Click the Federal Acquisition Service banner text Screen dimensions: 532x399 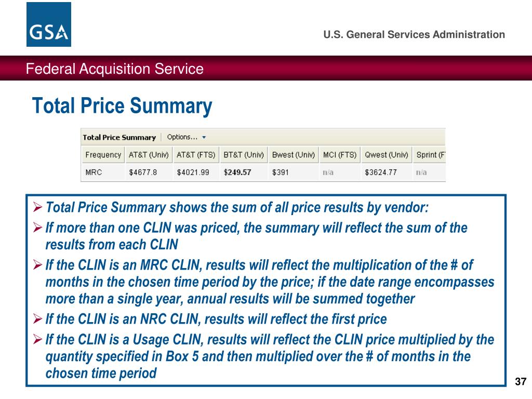[x=115, y=69]
